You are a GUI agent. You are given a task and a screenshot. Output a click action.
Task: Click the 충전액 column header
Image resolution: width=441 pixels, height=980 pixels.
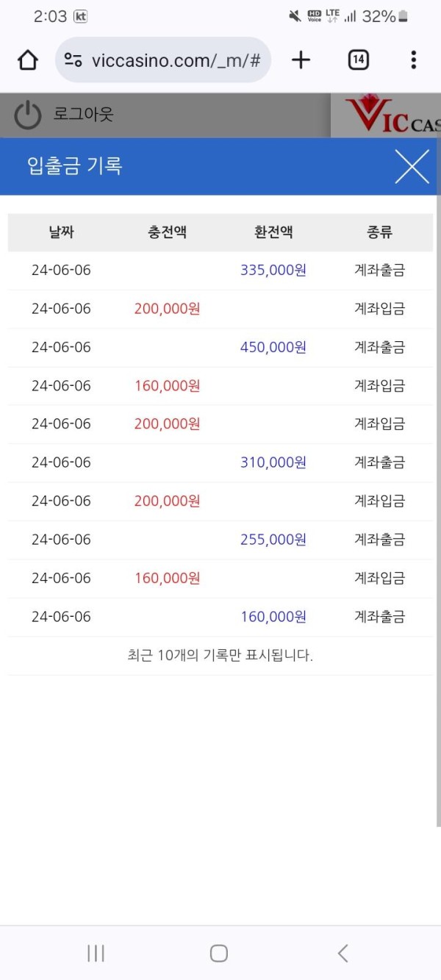click(x=167, y=232)
